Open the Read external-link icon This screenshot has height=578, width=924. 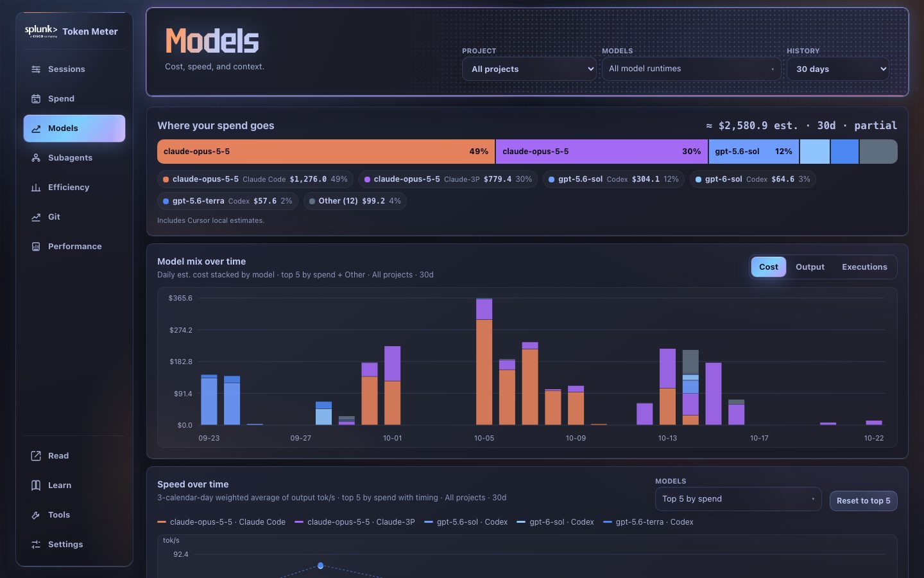pos(36,456)
